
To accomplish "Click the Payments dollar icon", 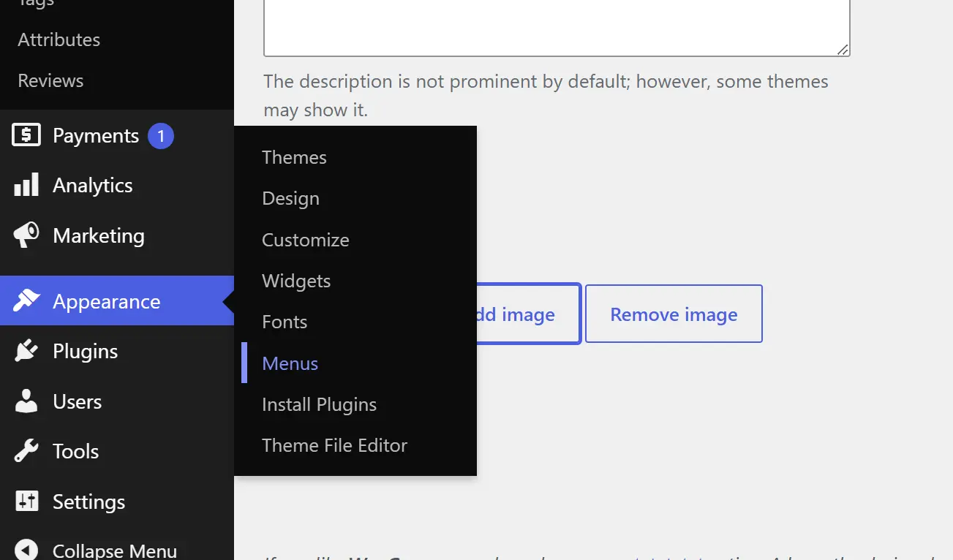I will point(26,135).
